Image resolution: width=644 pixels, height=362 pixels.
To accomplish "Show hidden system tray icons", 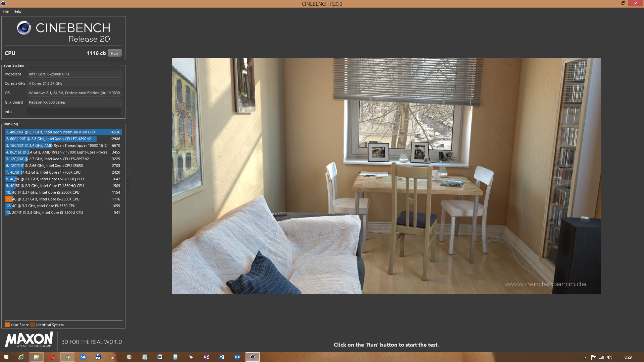I will (585, 357).
